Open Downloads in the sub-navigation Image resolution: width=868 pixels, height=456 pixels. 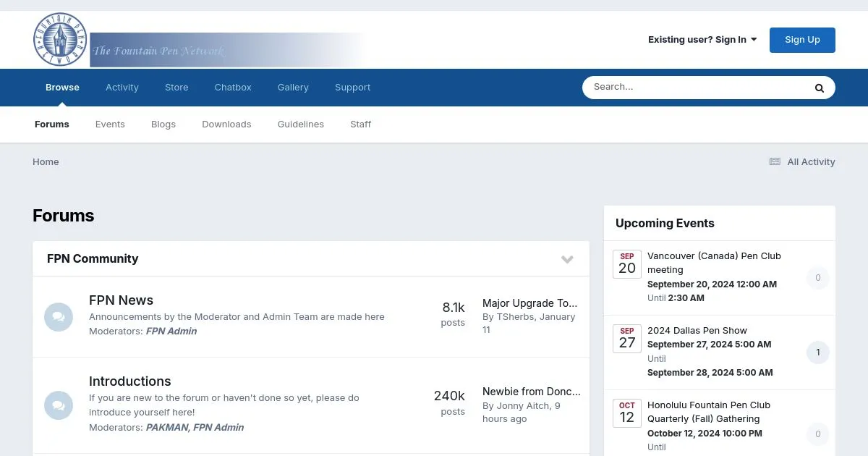point(226,124)
